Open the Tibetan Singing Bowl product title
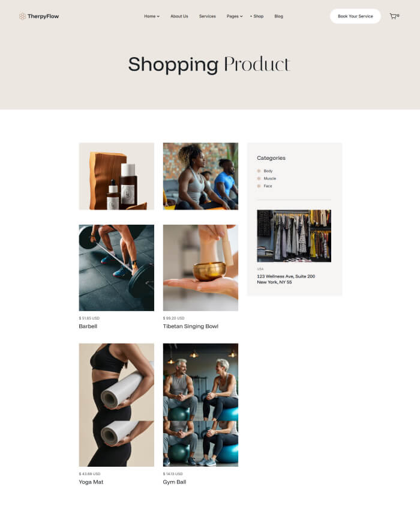The height and width of the screenshot is (525, 420). 191,326
